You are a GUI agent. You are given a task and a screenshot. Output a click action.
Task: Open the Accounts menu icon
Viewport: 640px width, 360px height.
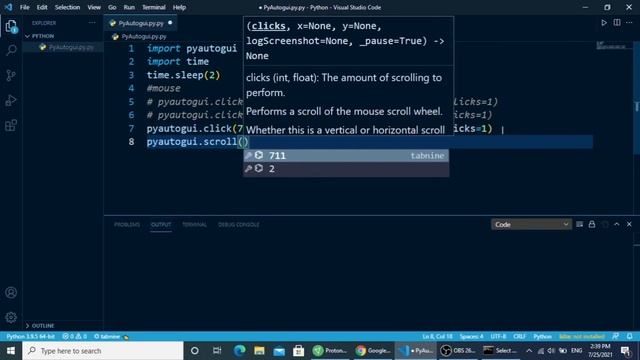(x=11, y=292)
